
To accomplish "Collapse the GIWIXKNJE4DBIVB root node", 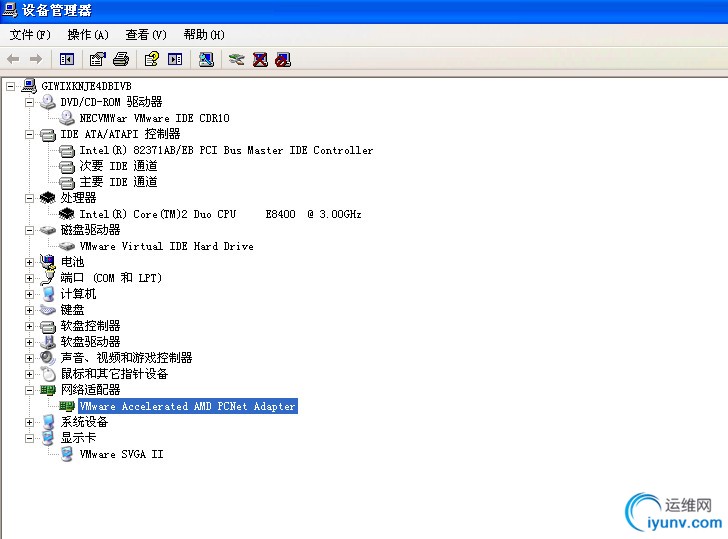I will [10, 86].
